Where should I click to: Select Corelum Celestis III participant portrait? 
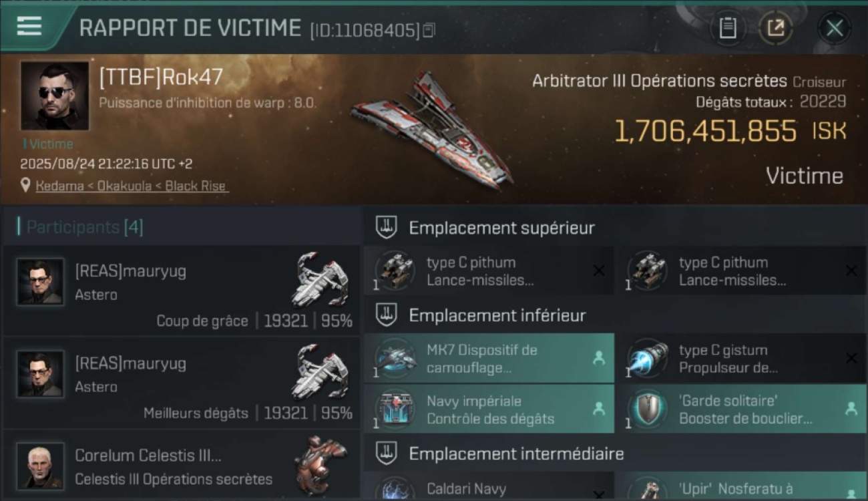coord(40,466)
